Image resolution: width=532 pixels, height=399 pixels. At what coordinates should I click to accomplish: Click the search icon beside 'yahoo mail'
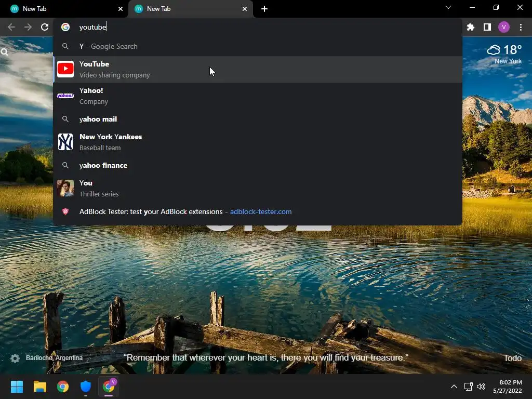click(x=65, y=119)
